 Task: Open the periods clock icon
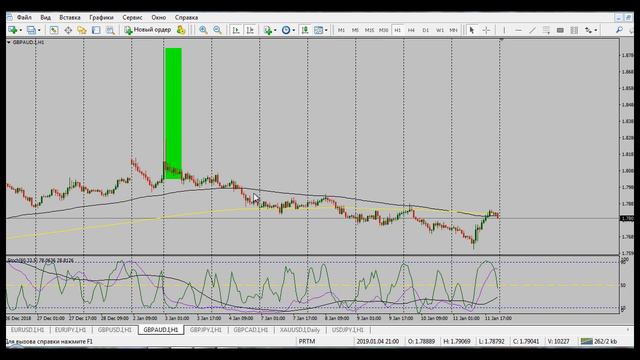pos(286,30)
